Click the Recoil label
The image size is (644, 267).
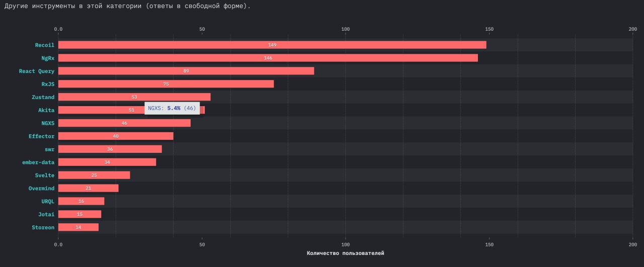(44, 45)
